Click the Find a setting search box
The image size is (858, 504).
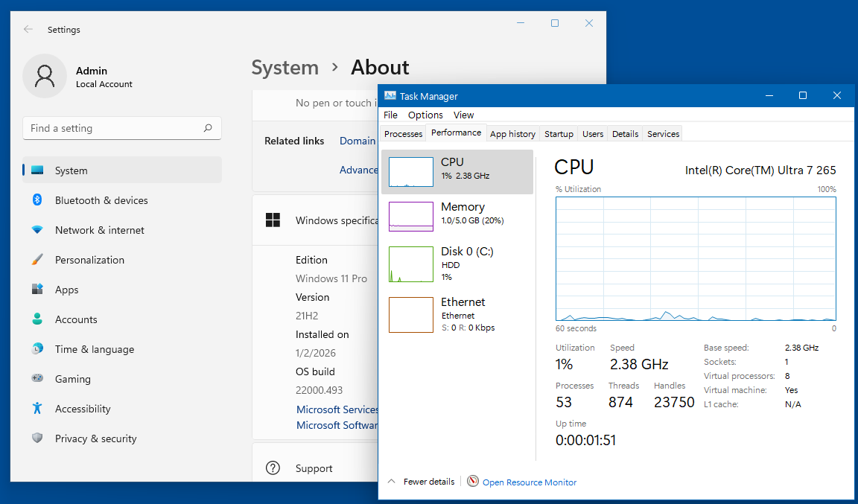click(112, 128)
